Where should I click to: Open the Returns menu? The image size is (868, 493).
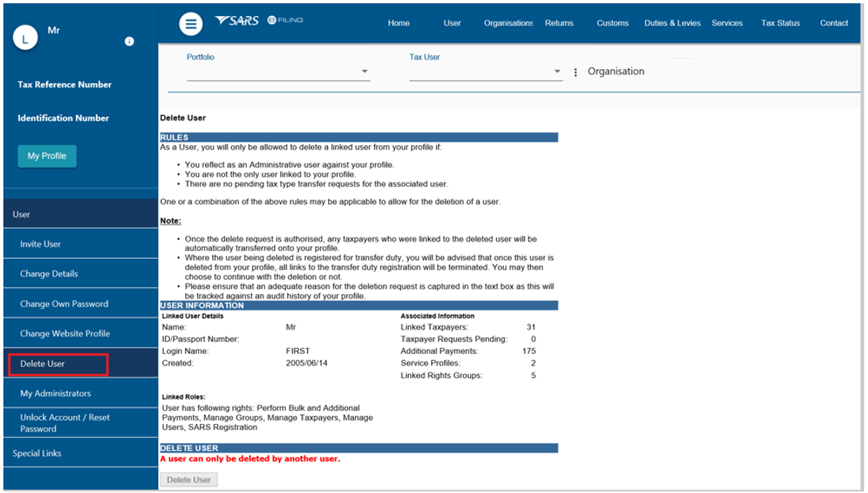point(559,23)
